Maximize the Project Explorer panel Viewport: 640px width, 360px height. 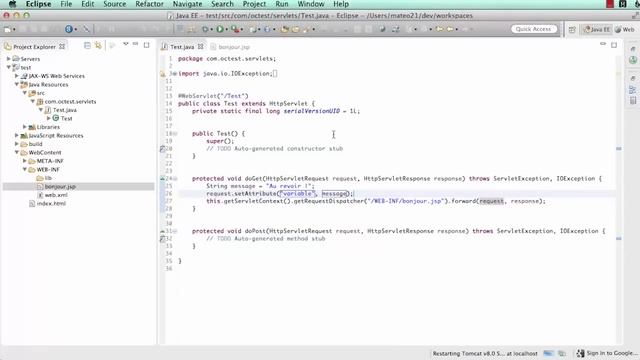(147, 45)
